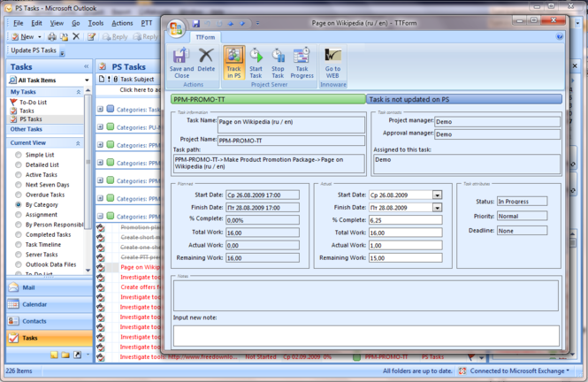Viewport: 588px width, 382px height.
Task: Click the Exchange connection status icon
Action: (x=462, y=371)
